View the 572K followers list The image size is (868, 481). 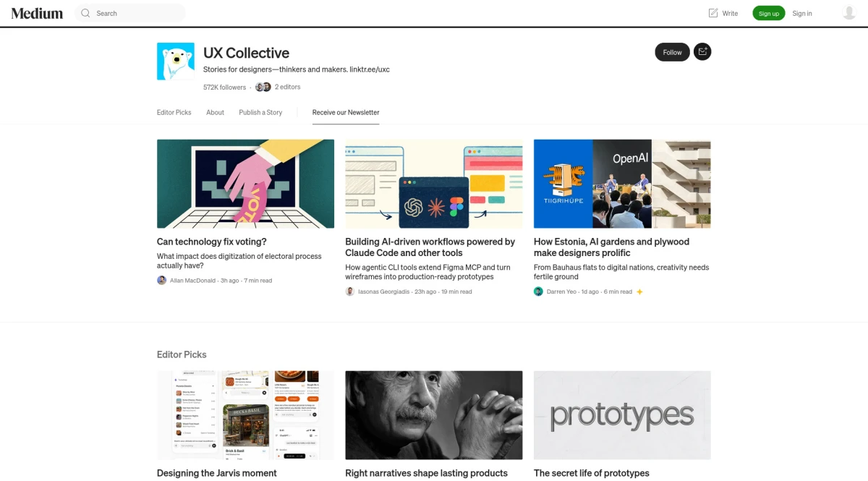pos(224,87)
